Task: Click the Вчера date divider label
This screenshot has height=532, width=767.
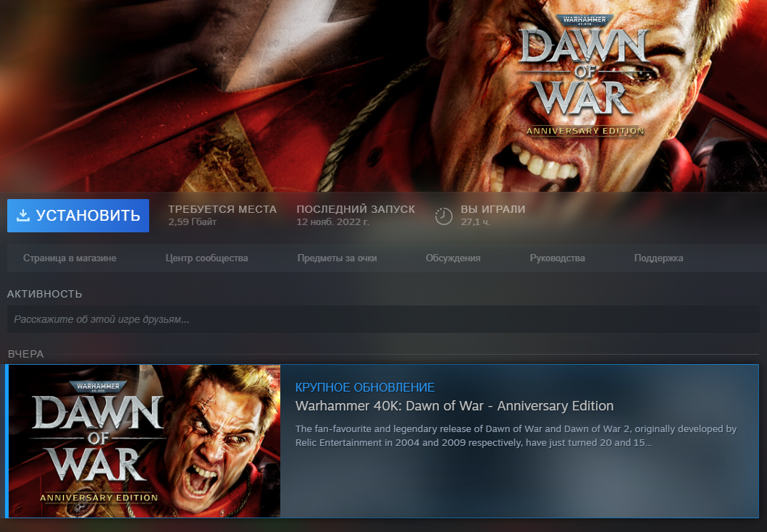Action: (26, 354)
